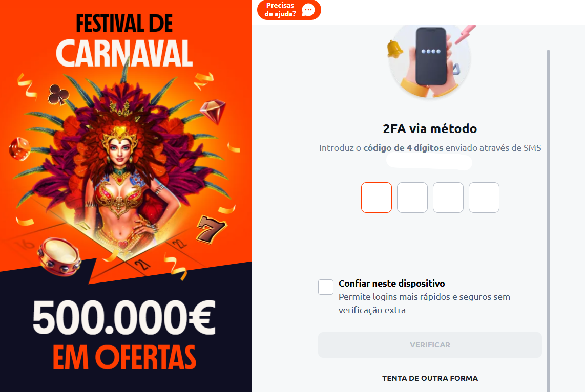The width and height of the screenshot is (585, 392).
Task: Click the phone illustration above the 2FA heading
Action: click(431, 56)
